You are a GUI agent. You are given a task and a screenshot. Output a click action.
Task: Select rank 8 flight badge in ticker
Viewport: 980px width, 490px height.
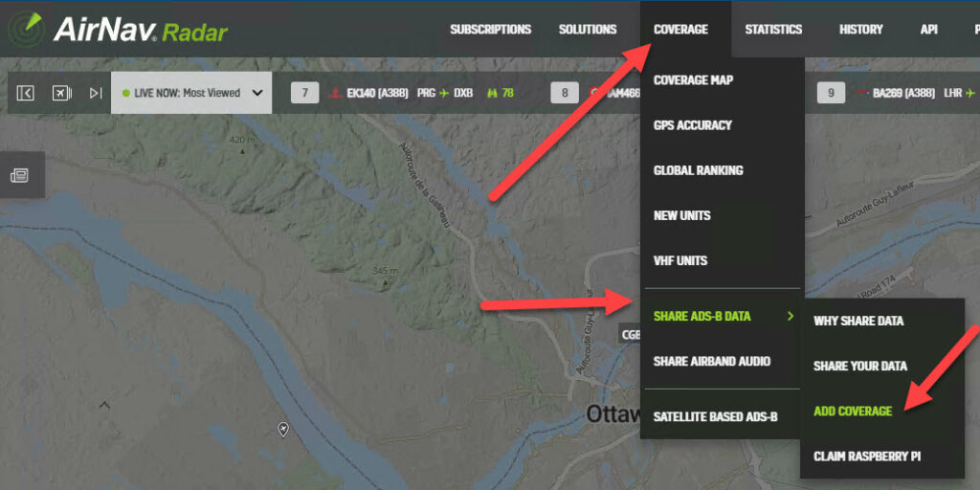point(564,93)
